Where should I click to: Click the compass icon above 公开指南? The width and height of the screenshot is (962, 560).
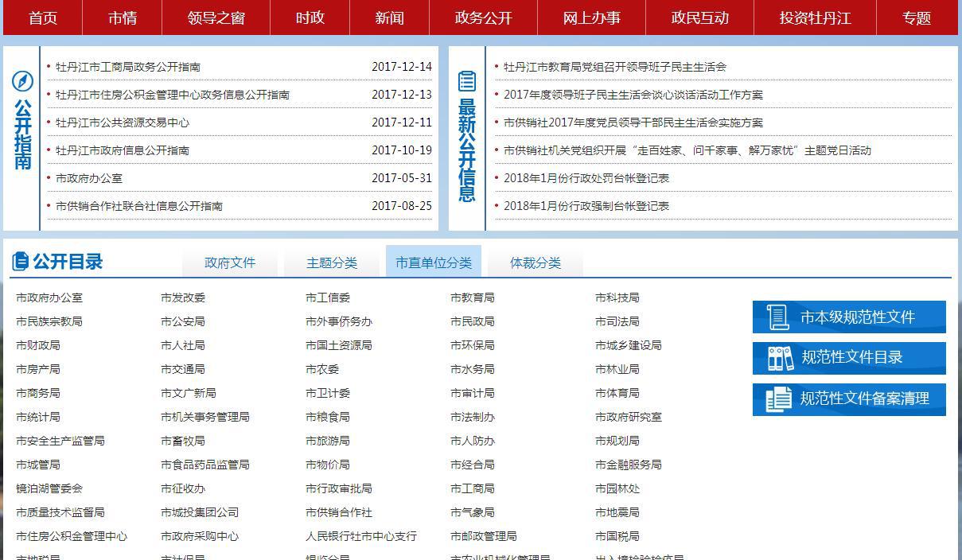22,81
